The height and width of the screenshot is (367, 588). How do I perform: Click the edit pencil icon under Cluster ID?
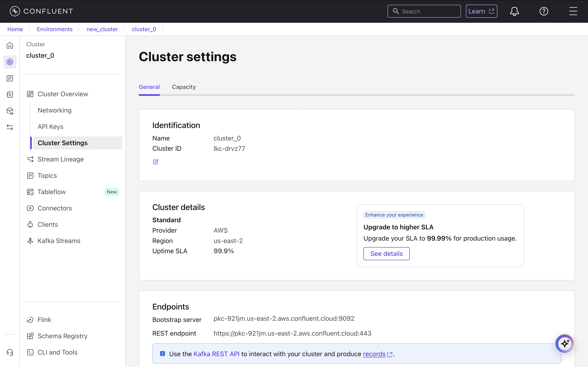(156, 162)
